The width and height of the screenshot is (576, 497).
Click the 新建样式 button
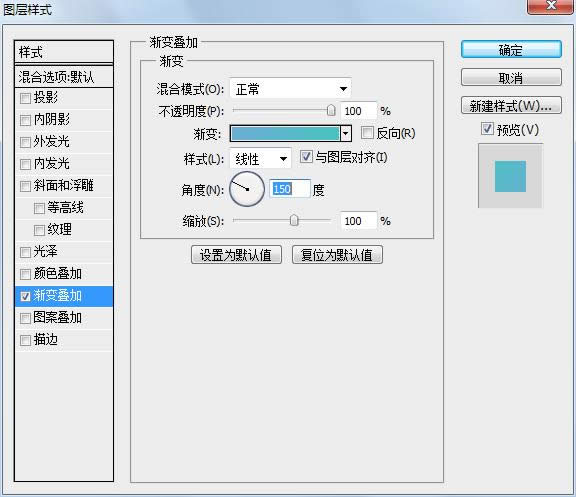coord(511,106)
